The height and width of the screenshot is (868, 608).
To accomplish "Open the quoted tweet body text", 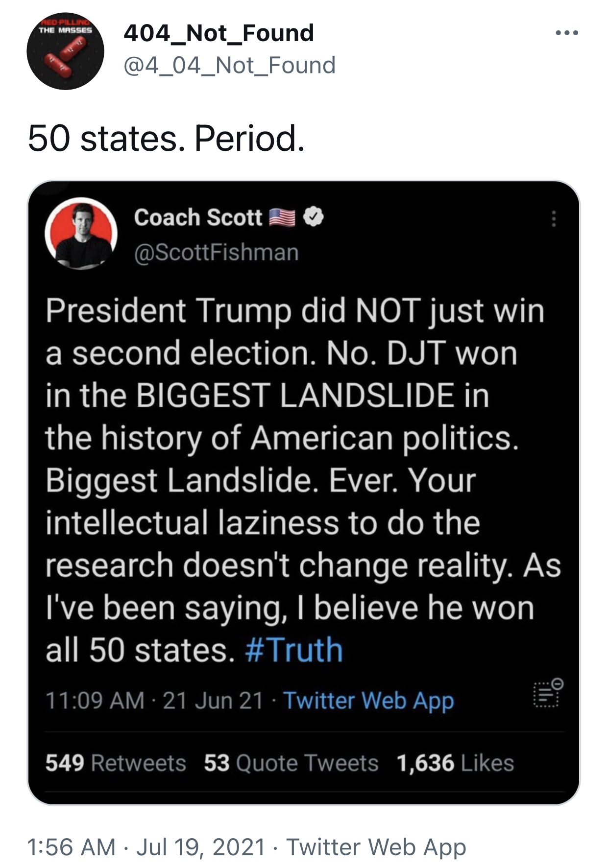I will [x=303, y=480].
